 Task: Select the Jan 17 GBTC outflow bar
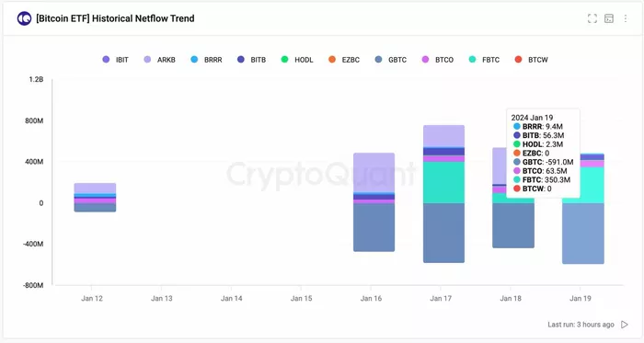click(x=444, y=233)
